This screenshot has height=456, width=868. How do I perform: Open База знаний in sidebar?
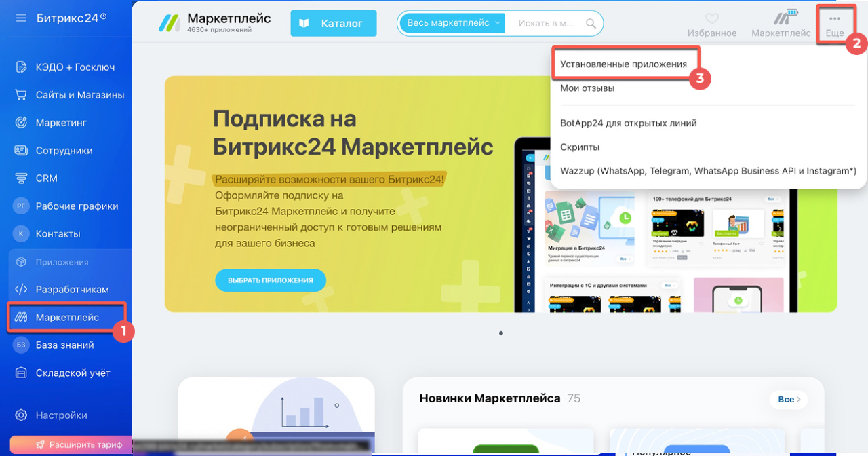pyautogui.click(x=64, y=345)
